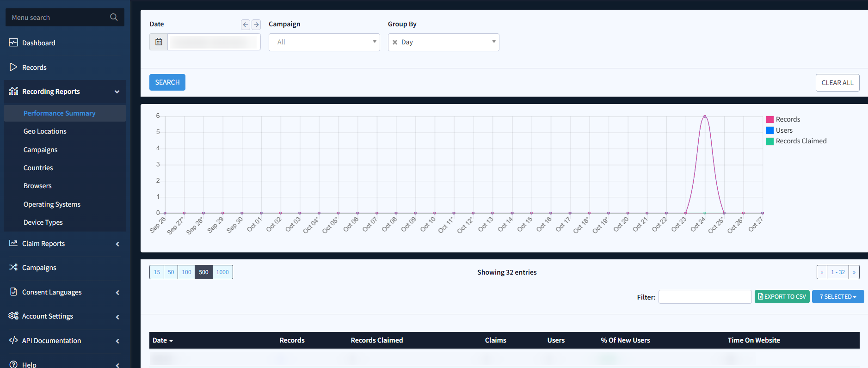Open the calendar date picker icon
Screen dimensions: 868x368
click(159, 42)
